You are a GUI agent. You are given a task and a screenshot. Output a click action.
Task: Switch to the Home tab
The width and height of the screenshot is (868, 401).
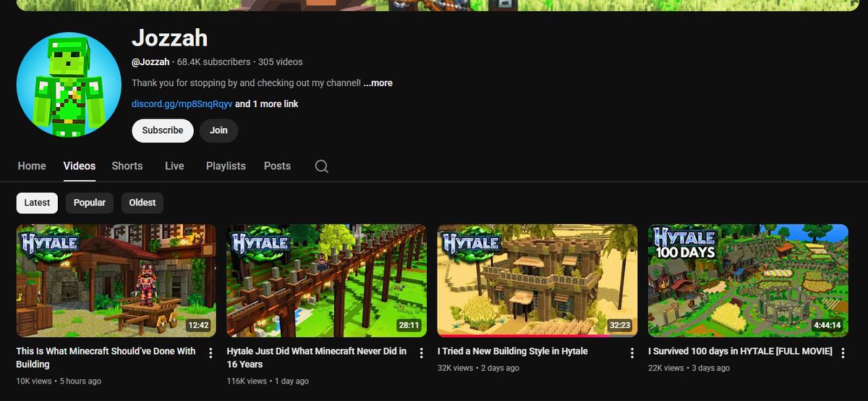tap(32, 166)
